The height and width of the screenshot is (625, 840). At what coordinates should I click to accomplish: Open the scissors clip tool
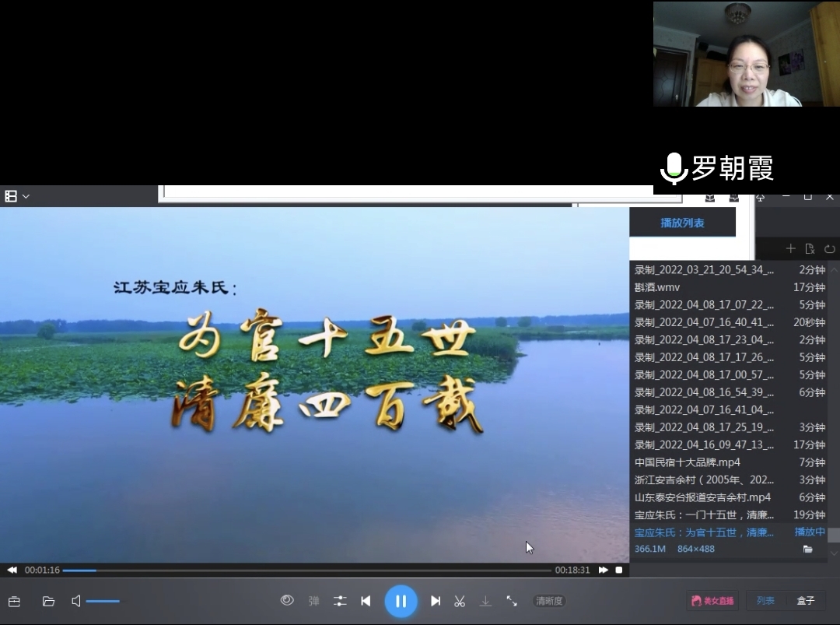pyautogui.click(x=460, y=601)
